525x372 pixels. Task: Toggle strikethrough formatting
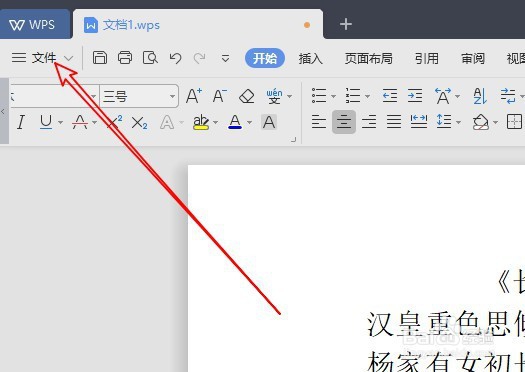tap(80, 122)
